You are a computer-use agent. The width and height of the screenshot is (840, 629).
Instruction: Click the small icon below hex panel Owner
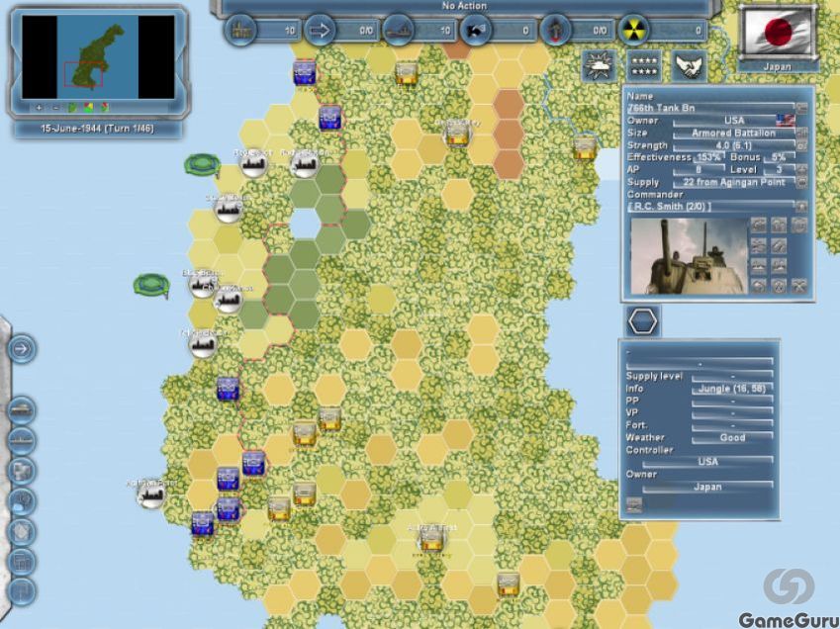tap(634, 504)
